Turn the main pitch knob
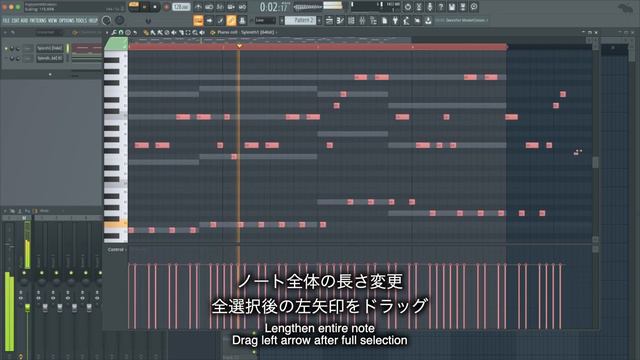The image size is (640, 360). click(x=120, y=20)
